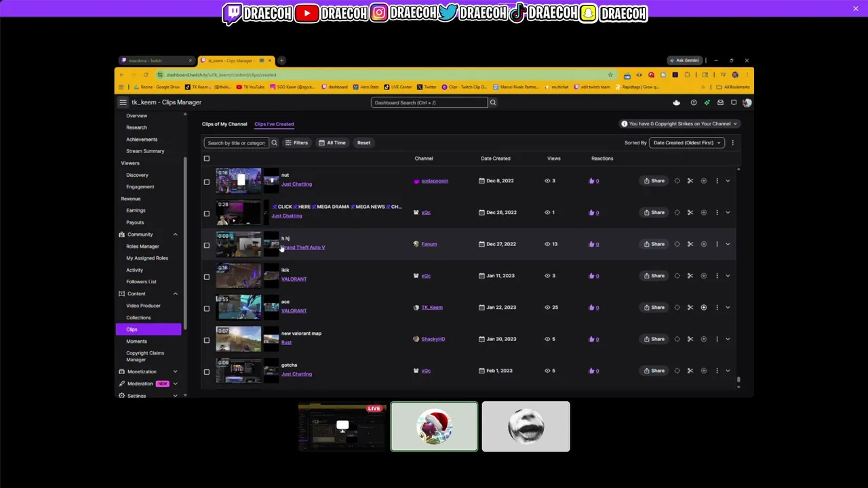Select the Clips I've Created tab
The image size is (868, 488).
point(274,124)
